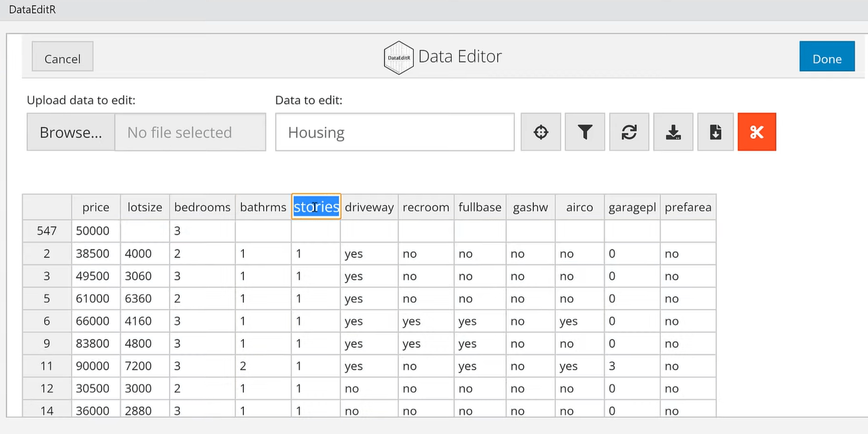The height and width of the screenshot is (434, 868).
Task: Click fullbase 'yes' cell in row 11
Action: pyautogui.click(x=480, y=366)
